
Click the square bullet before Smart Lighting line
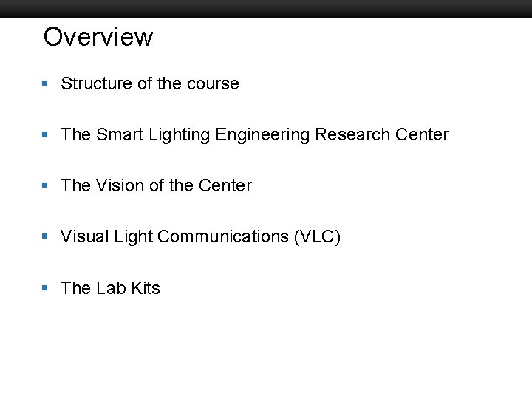(46, 135)
